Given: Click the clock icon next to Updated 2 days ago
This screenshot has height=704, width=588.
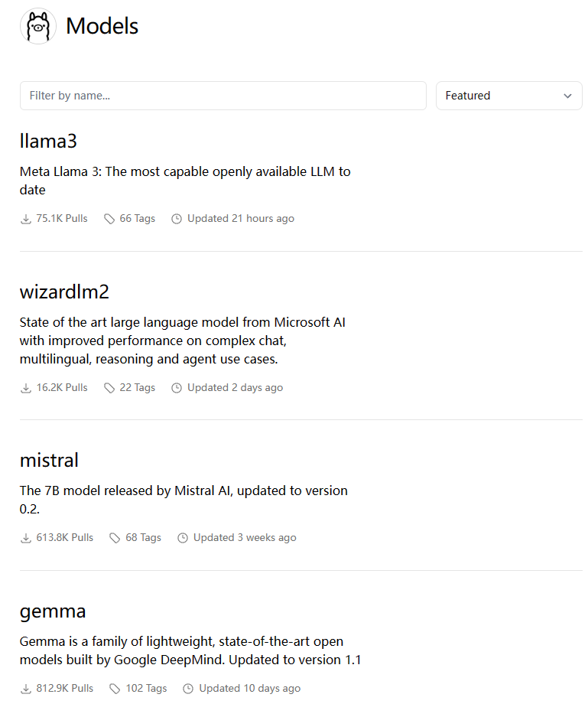Looking at the screenshot, I should tap(177, 388).
